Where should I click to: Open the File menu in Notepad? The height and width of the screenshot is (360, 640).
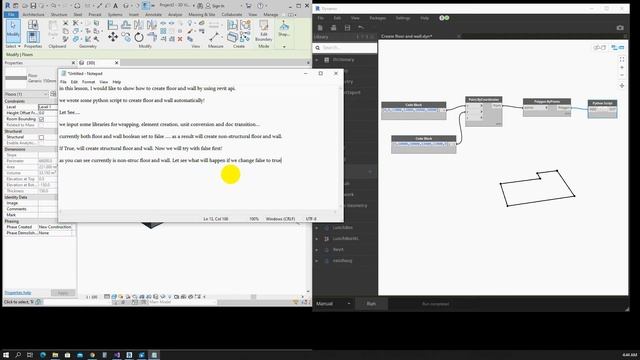[63, 82]
